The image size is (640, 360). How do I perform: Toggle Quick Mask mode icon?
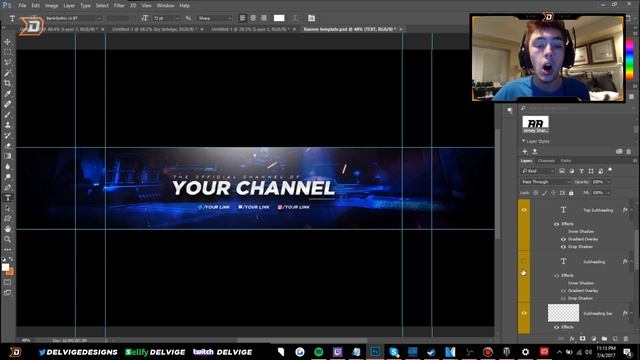click(x=7, y=282)
